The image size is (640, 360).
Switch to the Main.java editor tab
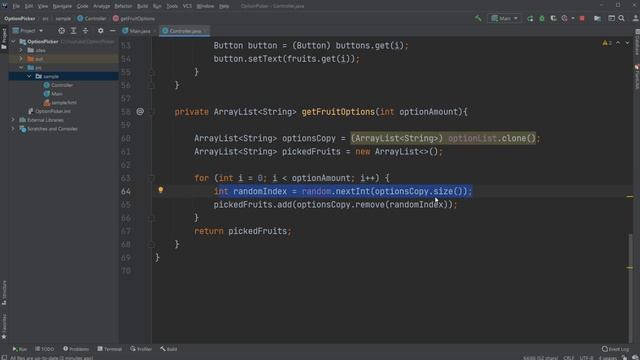[137, 31]
